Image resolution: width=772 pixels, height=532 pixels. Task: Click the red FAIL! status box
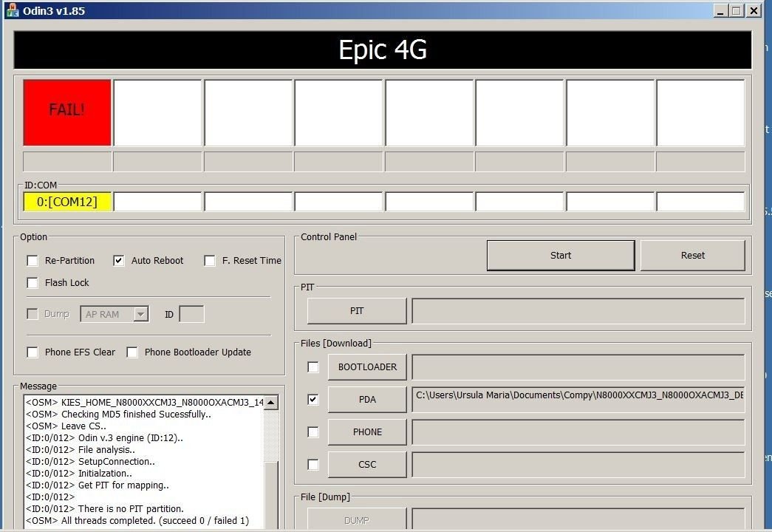(67, 113)
